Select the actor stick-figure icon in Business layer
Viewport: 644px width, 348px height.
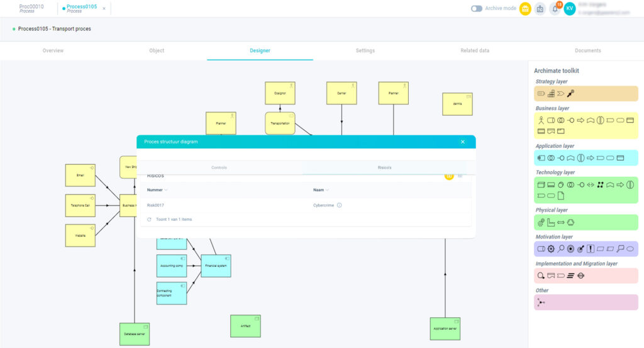click(540, 120)
